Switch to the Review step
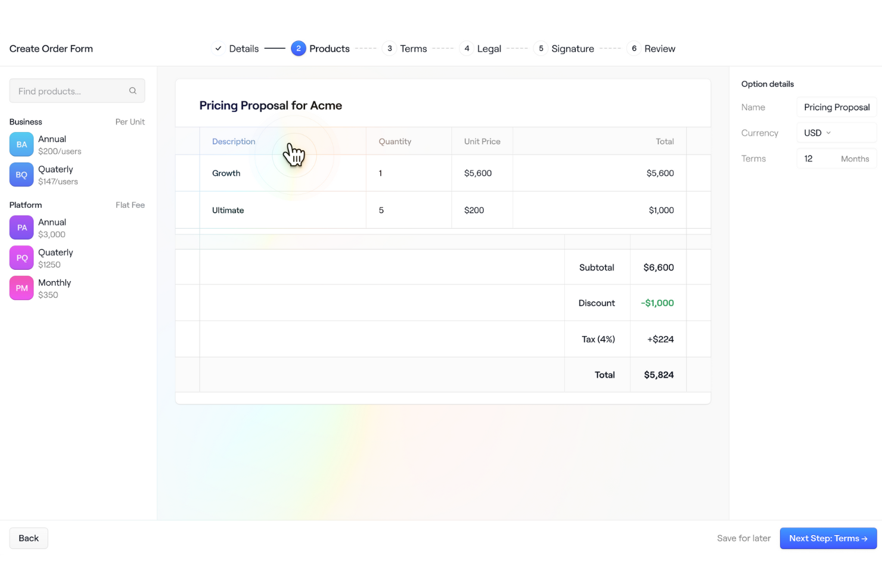The width and height of the screenshot is (882, 588). 659,49
